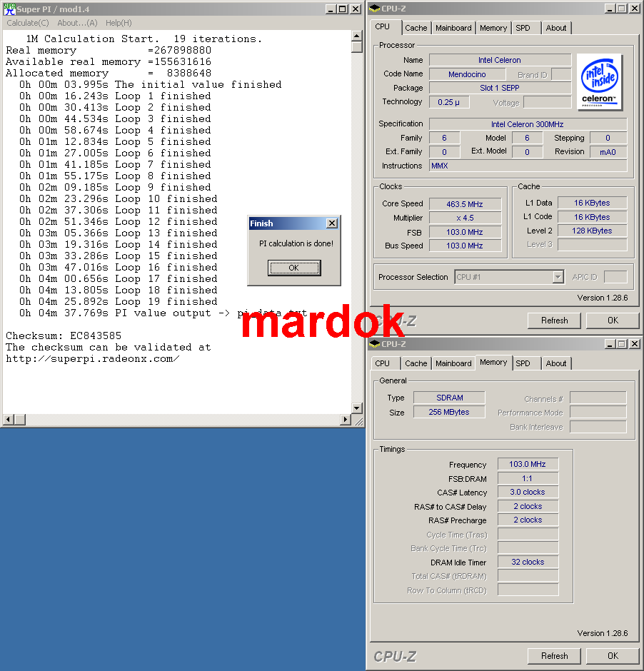The width and height of the screenshot is (644, 671).
Task: Minimize the Super PI window
Action: [x=331, y=9]
